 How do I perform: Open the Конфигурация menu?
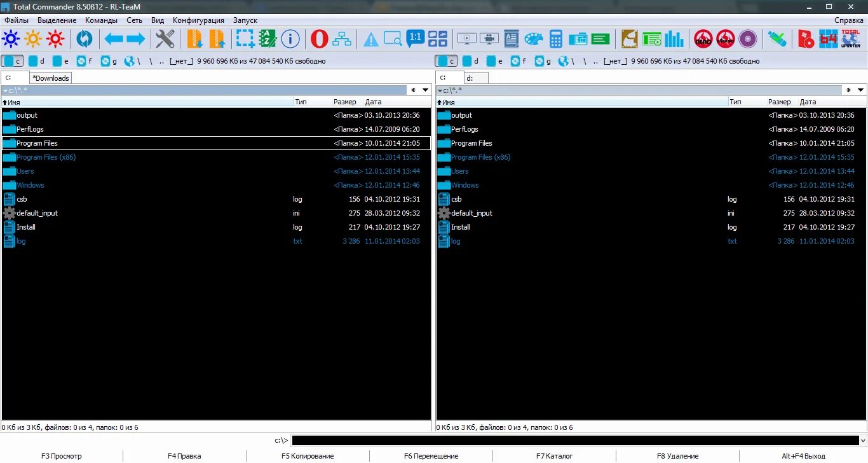198,20
